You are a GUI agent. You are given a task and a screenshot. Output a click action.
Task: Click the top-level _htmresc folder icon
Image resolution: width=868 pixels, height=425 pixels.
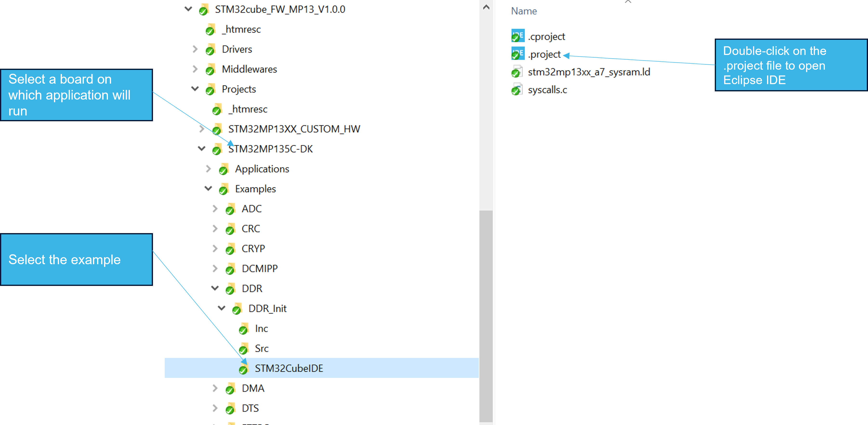[x=211, y=29]
